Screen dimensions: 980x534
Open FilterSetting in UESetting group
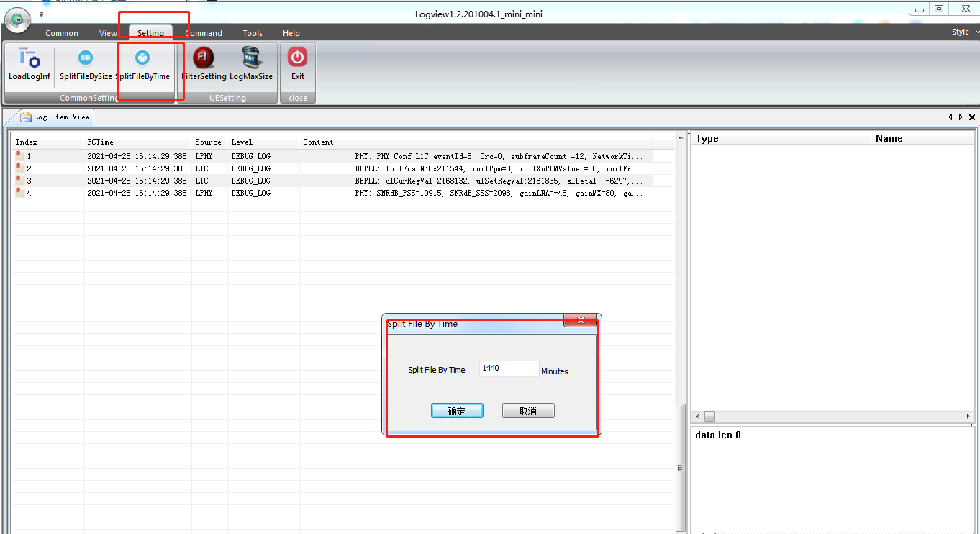click(204, 59)
